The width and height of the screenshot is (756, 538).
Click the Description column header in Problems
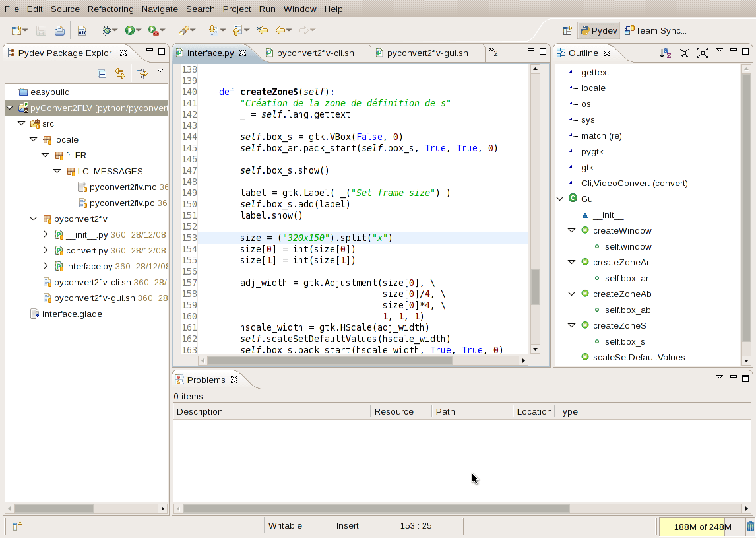pos(270,411)
